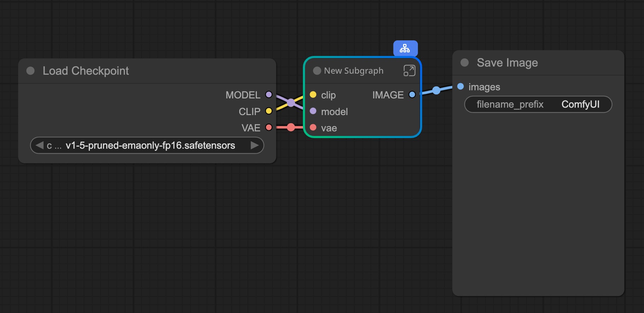This screenshot has width=644, height=313.
Task: Click the red VAE link midpoint marker
Action: (x=291, y=127)
